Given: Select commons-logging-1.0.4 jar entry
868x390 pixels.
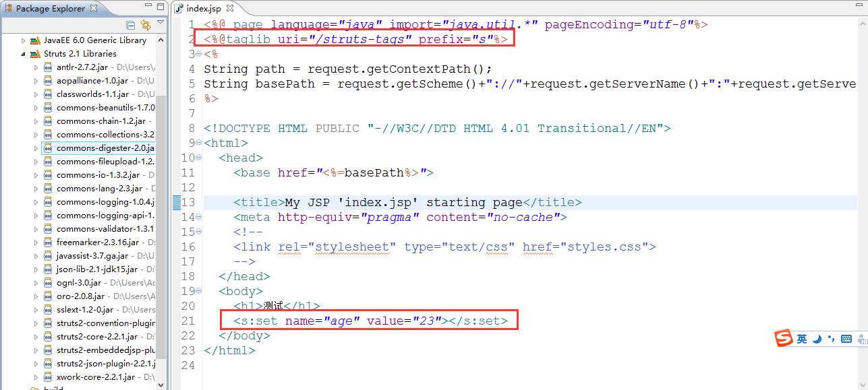Looking at the screenshot, I should tap(105, 202).
